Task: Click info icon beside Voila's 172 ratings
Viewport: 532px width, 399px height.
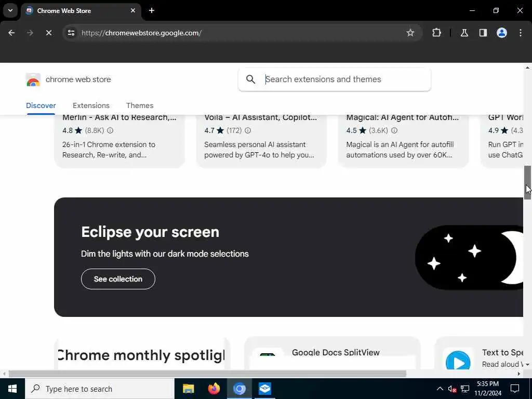Action: click(x=248, y=130)
